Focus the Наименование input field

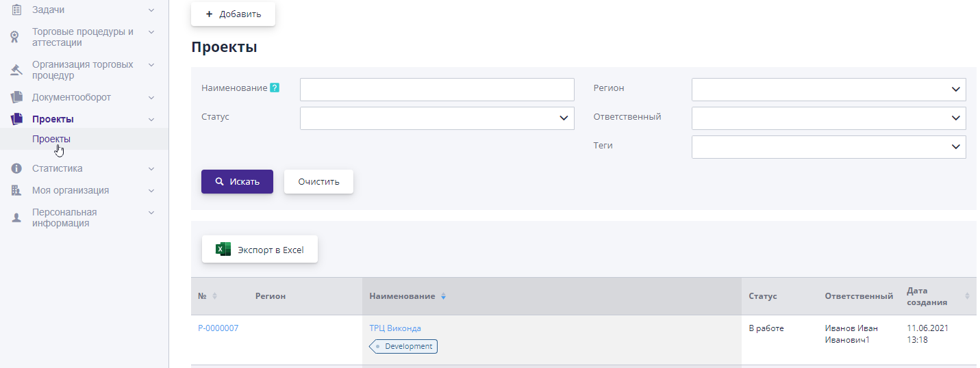click(x=437, y=90)
